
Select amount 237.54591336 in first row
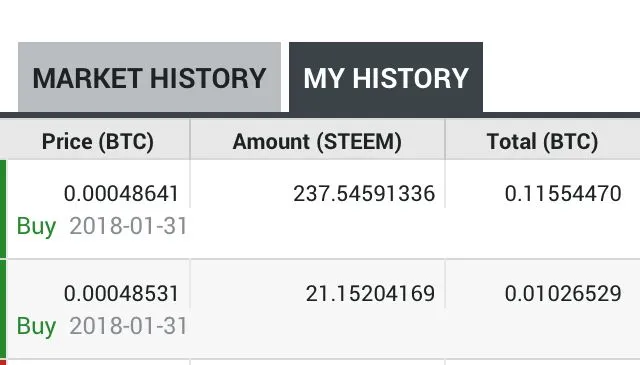(364, 194)
